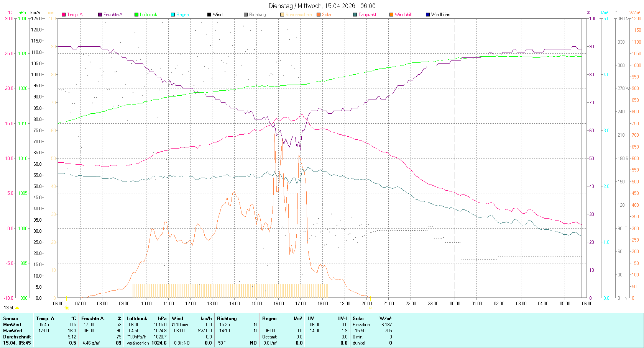
Task: Select the Sonnenschein legend label
Action: point(299,15)
